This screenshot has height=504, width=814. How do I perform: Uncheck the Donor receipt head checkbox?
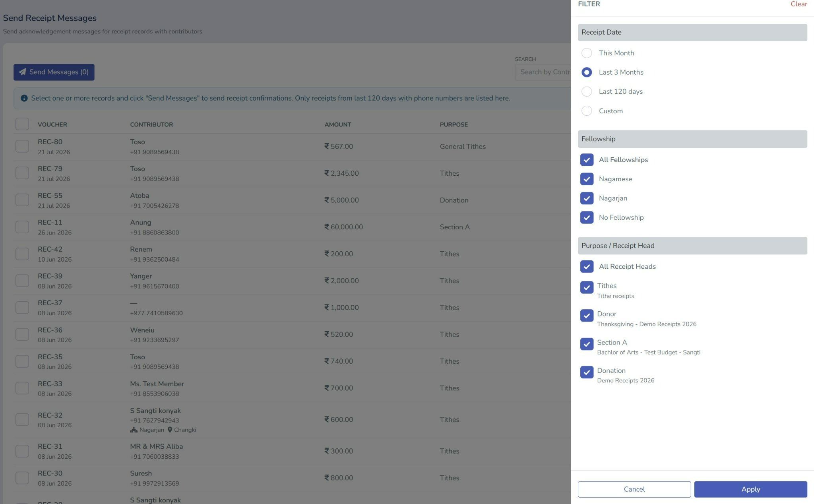[x=587, y=316]
